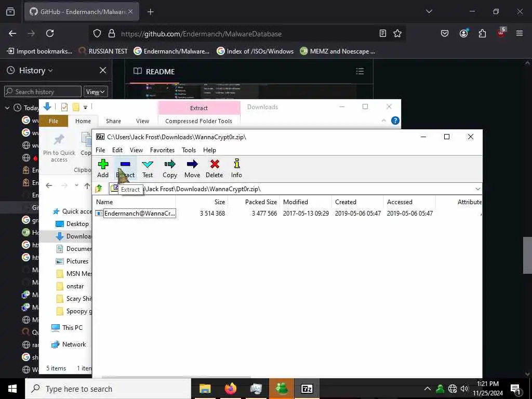Open Firefox Pocket save icon
Viewport: 532px width, 399px height.
click(445, 33)
